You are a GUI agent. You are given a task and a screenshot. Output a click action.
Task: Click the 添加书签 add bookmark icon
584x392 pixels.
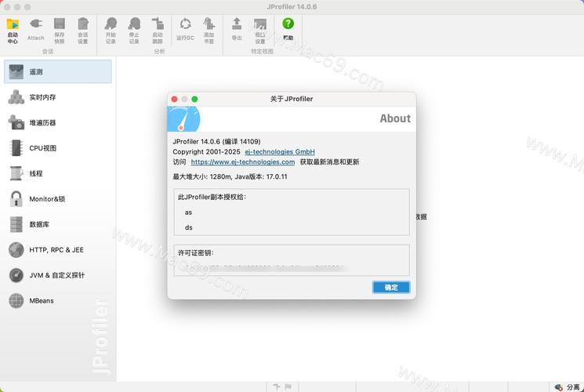click(x=209, y=28)
